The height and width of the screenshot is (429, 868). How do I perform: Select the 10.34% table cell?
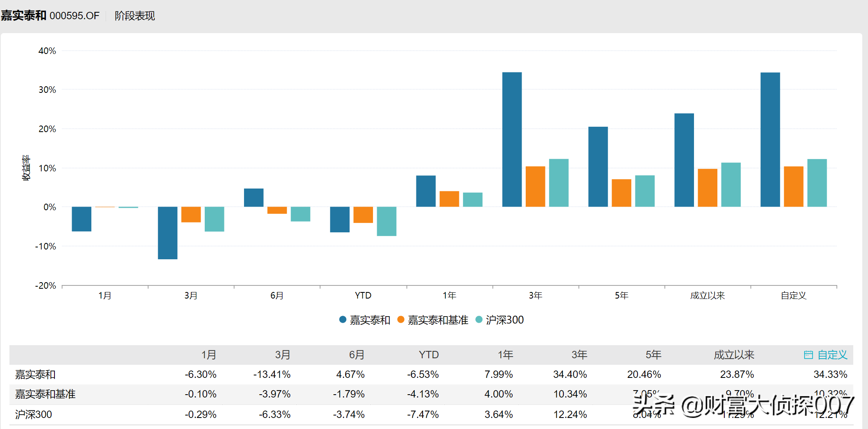coord(570,394)
